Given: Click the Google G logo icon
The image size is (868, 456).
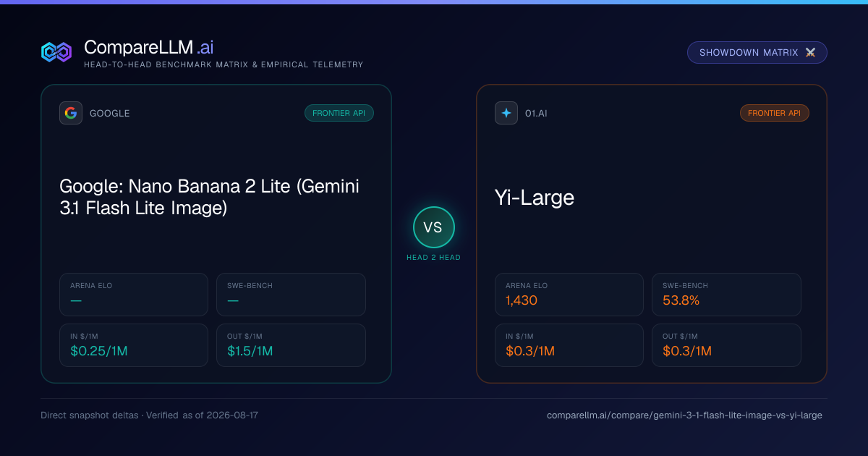Looking at the screenshot, I should click(x=71, y=113).
